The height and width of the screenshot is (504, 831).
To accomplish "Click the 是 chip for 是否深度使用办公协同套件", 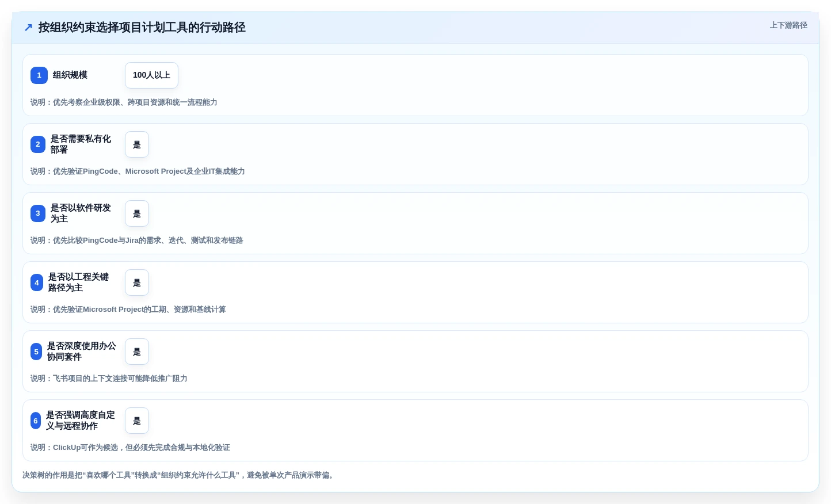I will (x=137, y=352).
